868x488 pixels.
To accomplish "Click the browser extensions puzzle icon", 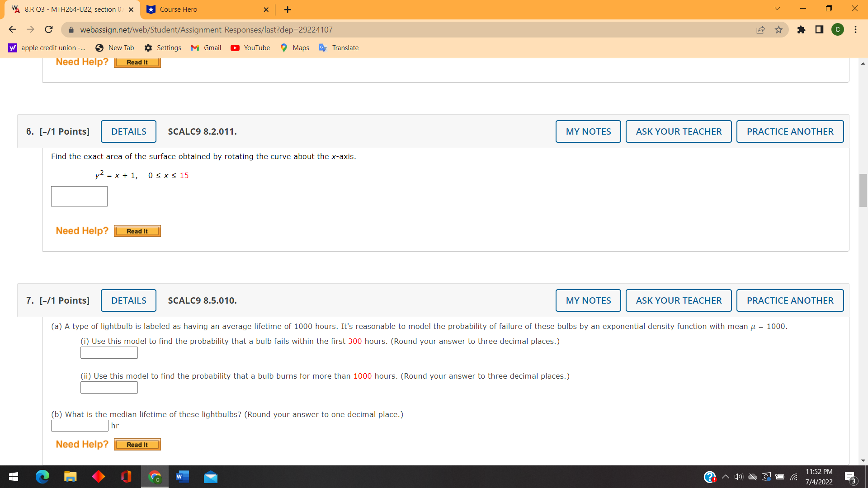I will click(x=802, y=29).
